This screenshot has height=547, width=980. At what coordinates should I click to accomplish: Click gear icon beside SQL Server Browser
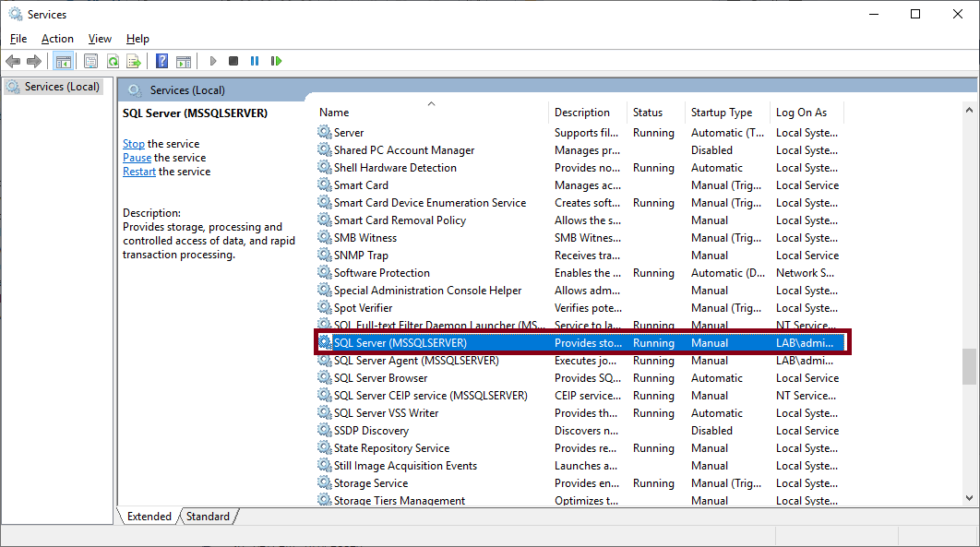coord(325,378)
